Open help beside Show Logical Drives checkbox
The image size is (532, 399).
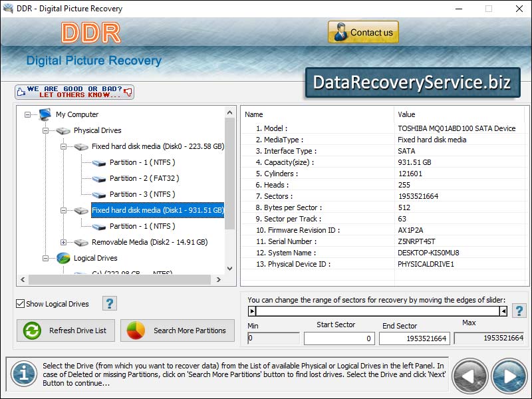click(110, 303)
